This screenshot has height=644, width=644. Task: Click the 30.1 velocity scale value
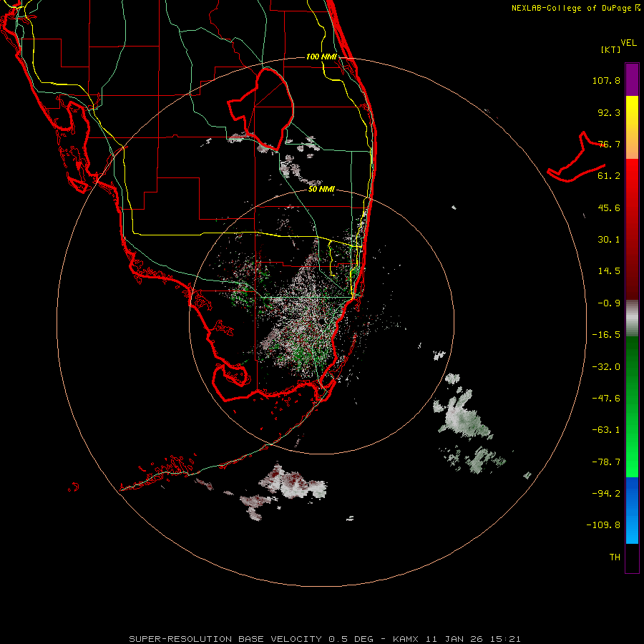click(x=609, y=240)
